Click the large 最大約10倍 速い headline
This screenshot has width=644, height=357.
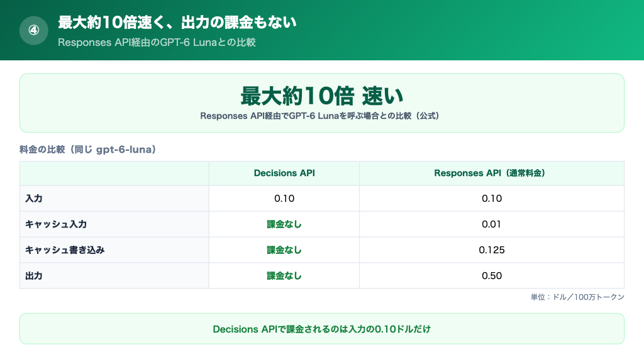322,96
